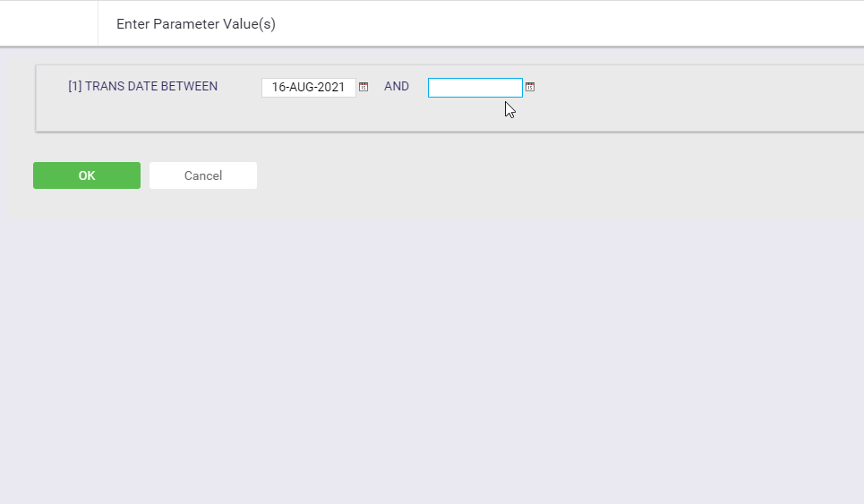Open calendar picker for start date 16-AUG-2021
864x504 pixels.
point(364,87)
